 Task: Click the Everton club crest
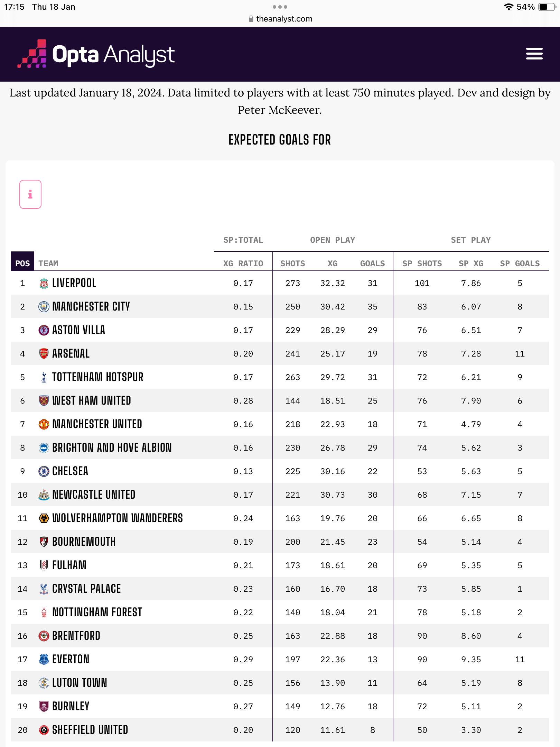[x=44, y=660]
